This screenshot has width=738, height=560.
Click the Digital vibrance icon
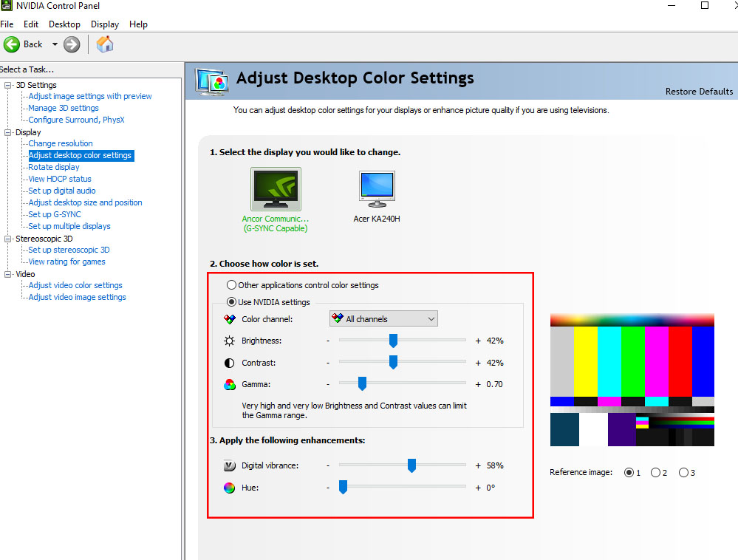point(229,465)
